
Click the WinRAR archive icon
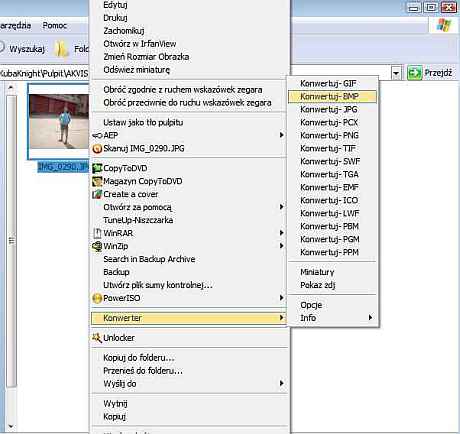coord(97,233)
